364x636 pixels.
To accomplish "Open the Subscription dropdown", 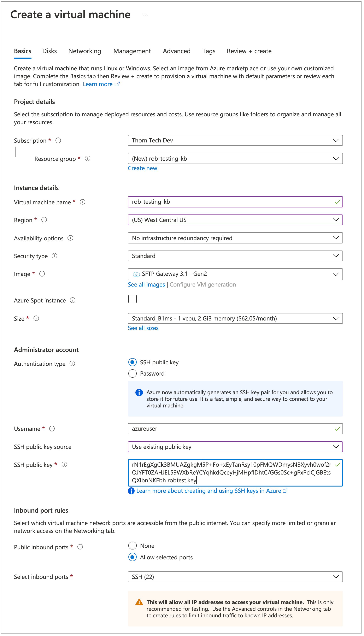I will pyautogui.click(x=235, y=140).
